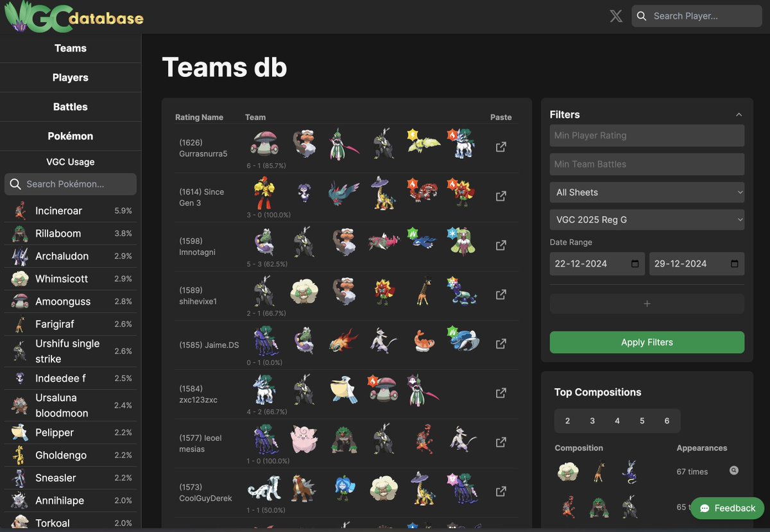Open paste link for Since Gen 3 team

(x=501, y=196)
